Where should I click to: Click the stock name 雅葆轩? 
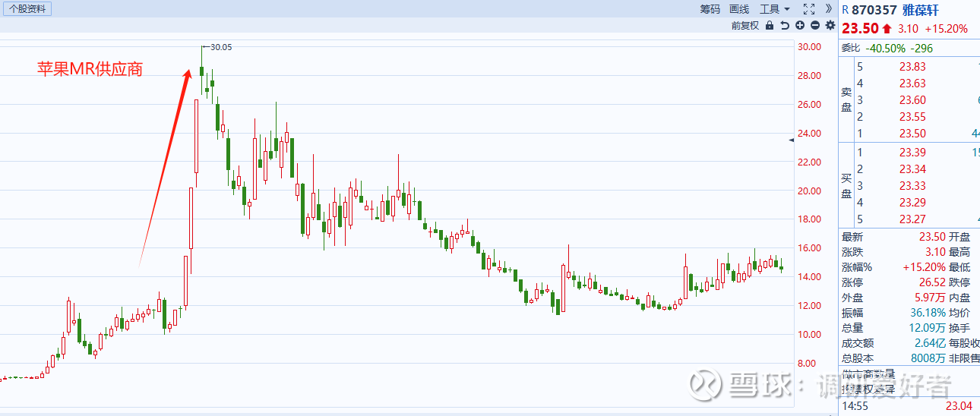point(920,10)
